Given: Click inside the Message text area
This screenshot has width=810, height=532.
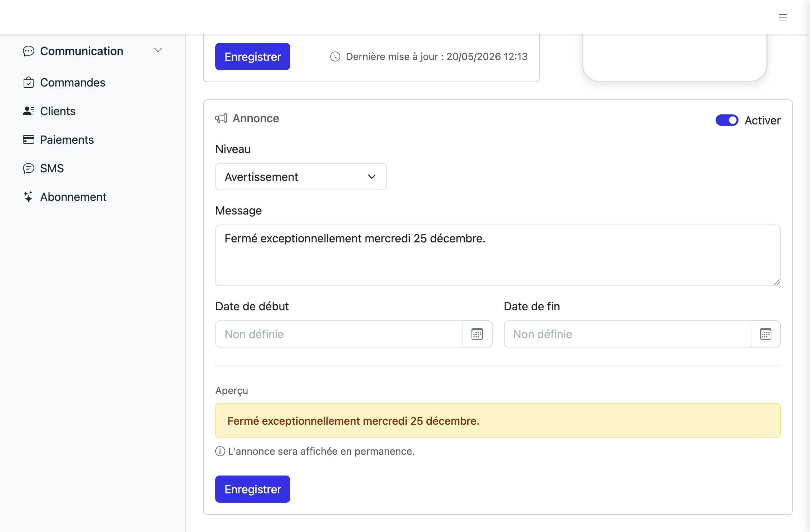Looking at the screenshot, I should coord(498,255).
